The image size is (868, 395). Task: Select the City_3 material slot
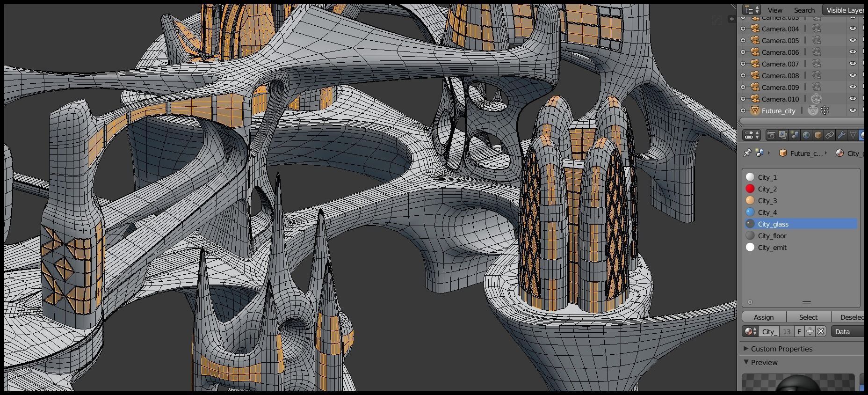[801, 201]
